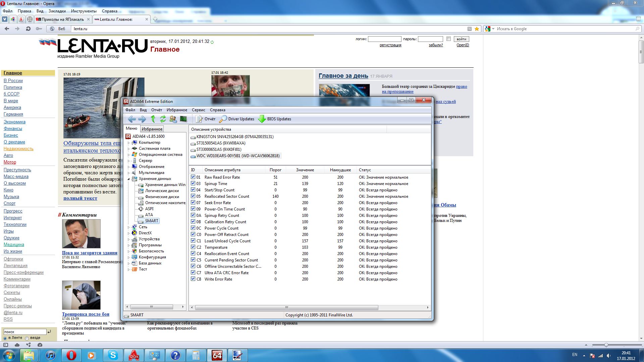Screen dimensions: 644x362
Task: Open the Закладки menu in Opera
Action: (57, 11)
